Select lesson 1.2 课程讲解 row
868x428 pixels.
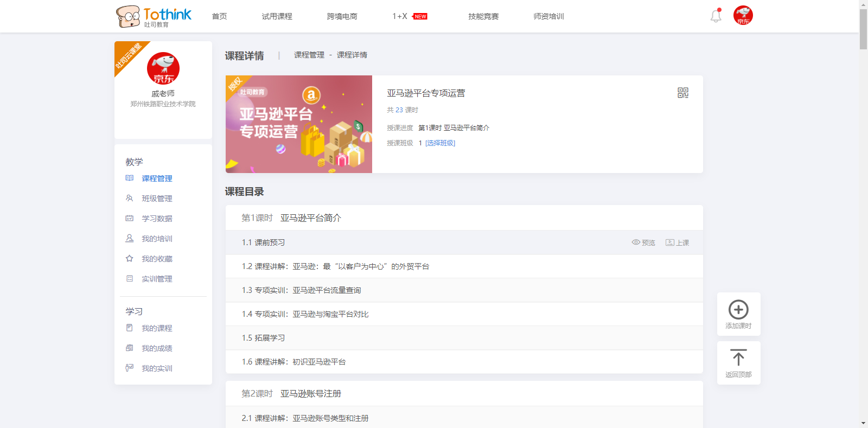pos(464,266)
